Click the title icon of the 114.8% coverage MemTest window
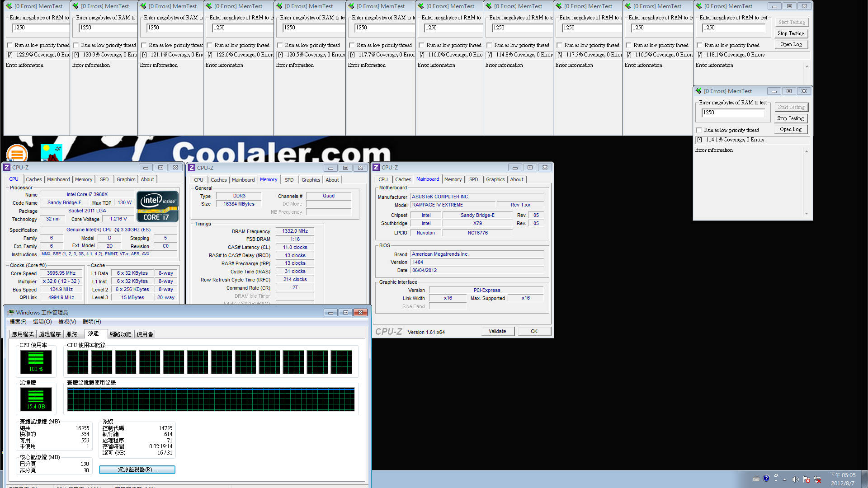This screenshot has width=868, height=488. click(x=489, y=6)
